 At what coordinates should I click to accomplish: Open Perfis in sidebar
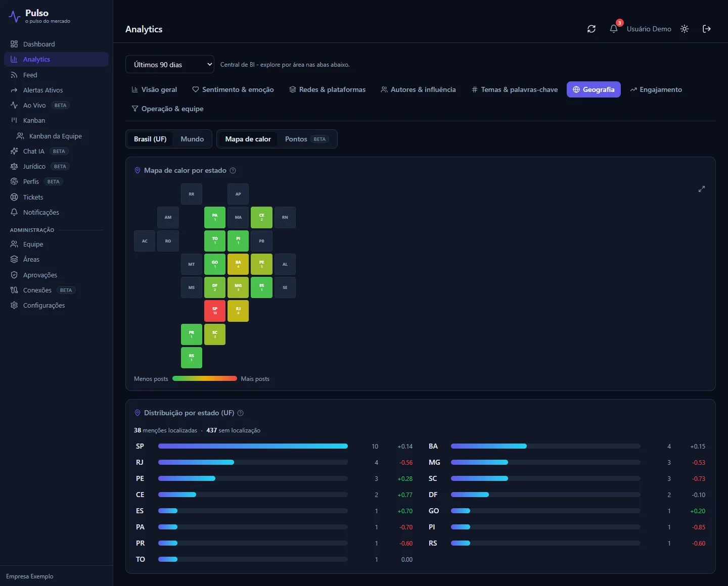tap(56, 181)
